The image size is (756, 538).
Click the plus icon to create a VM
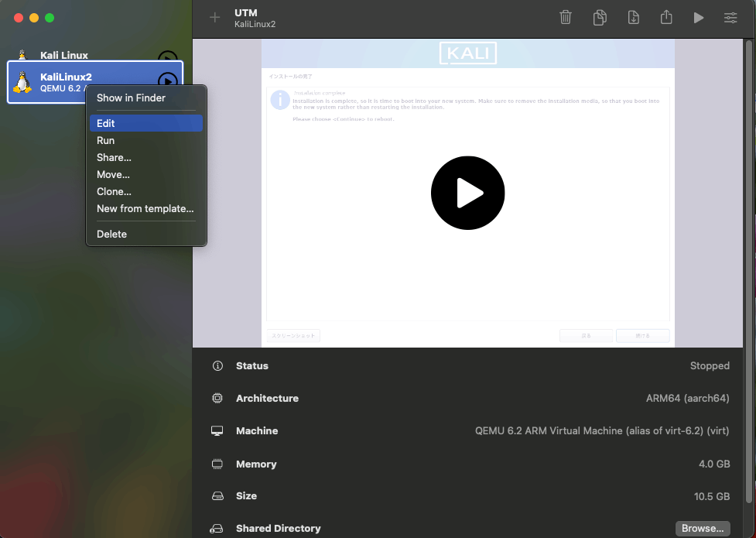[x=214, y=18]
